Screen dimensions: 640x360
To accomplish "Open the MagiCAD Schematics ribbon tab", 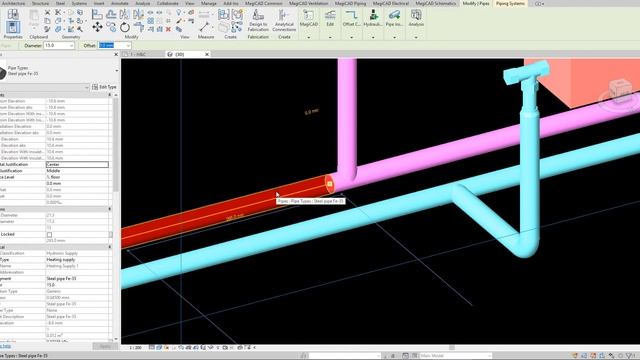I will [436, 3].
